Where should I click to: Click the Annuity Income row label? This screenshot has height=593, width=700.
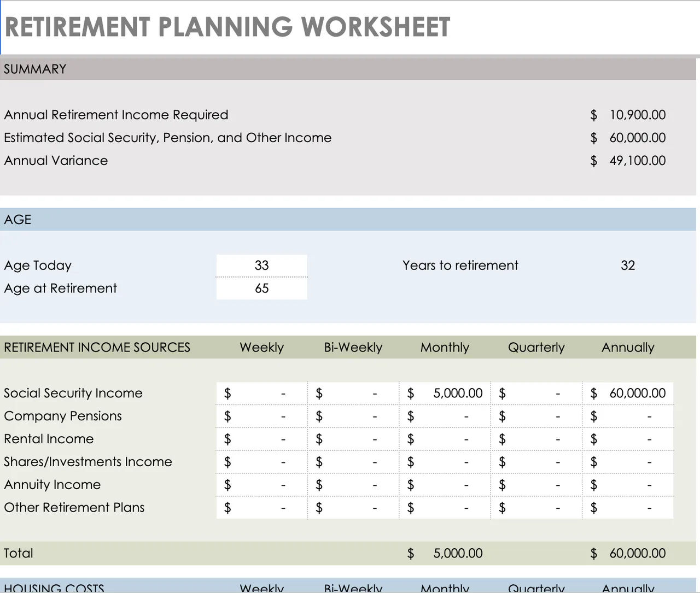(52, 485)
